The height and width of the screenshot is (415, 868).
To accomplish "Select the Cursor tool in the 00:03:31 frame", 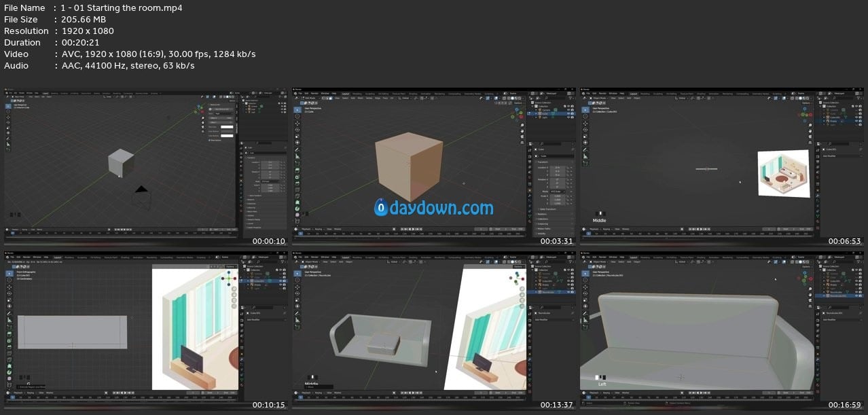I will click(x=297, y=117).
